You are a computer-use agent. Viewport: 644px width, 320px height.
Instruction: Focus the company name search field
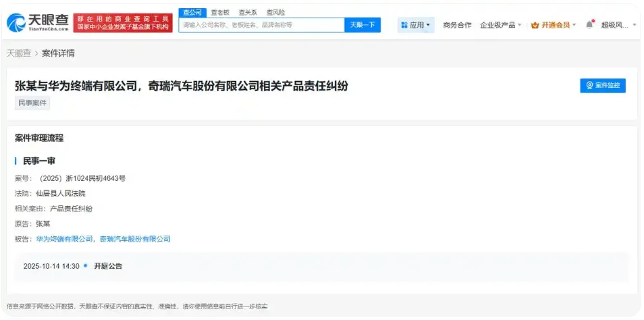[x=262, y=25]
